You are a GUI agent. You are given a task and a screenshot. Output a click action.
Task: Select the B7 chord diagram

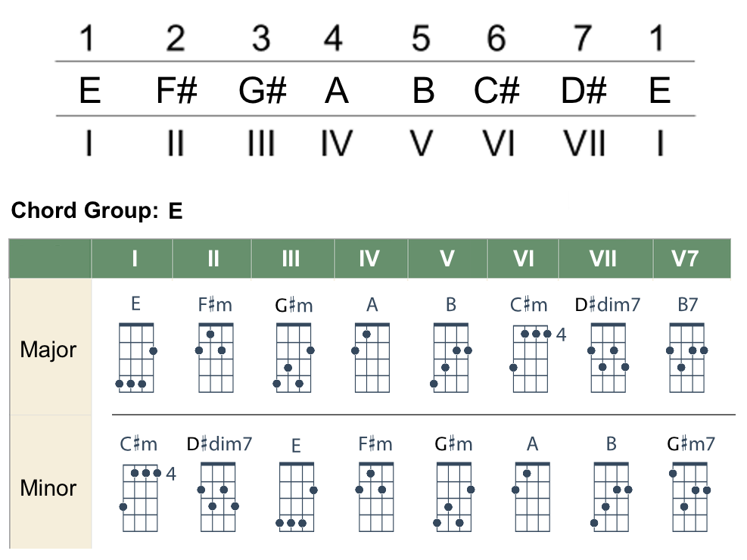coord(687,357)
